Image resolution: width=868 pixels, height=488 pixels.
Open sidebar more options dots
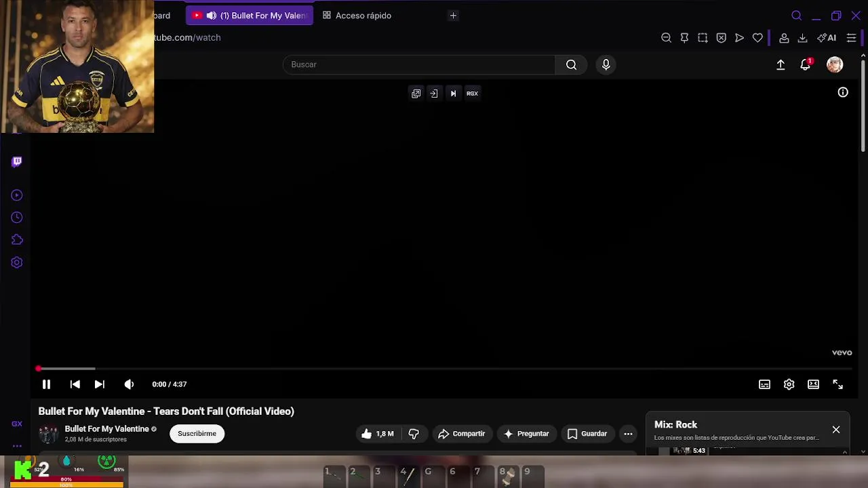coord(17,446)
